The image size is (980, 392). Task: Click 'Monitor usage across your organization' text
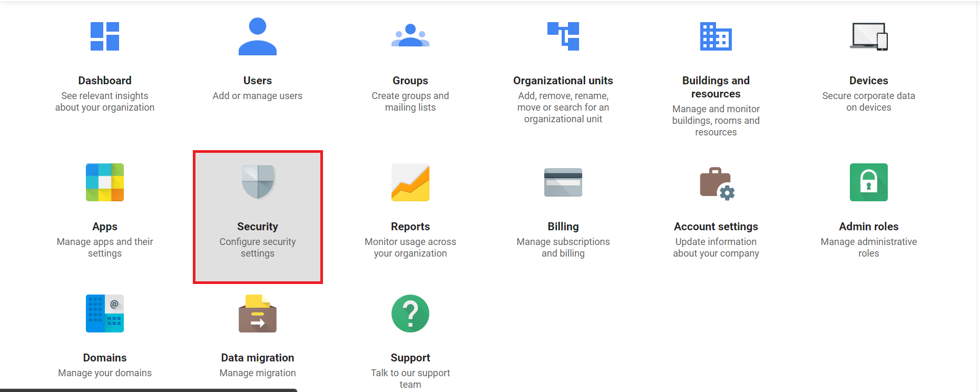pyautogui.click(x=410, y=248)
